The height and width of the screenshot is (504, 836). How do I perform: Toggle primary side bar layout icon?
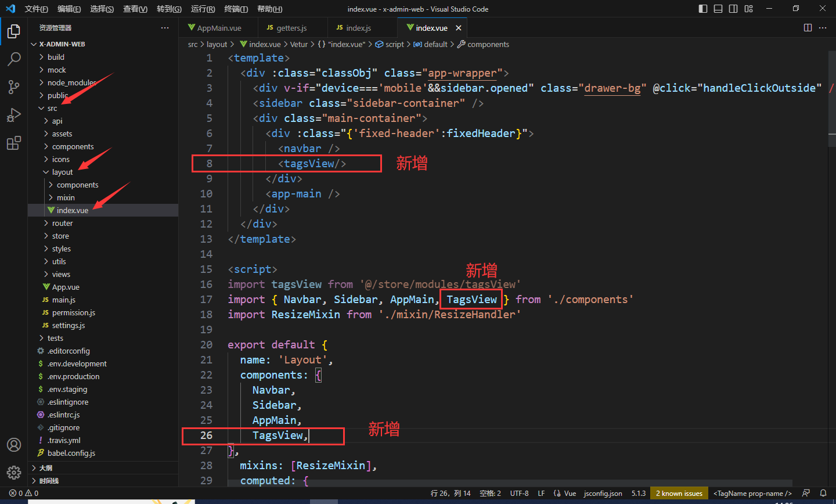703,9
